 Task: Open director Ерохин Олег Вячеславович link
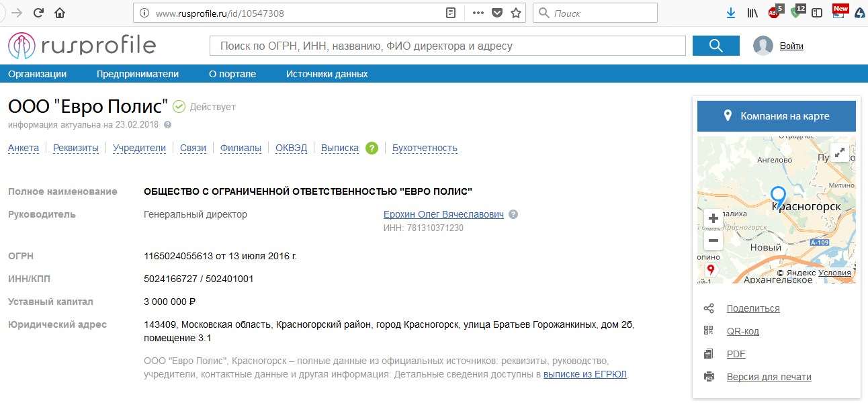[x=443, y=215]
